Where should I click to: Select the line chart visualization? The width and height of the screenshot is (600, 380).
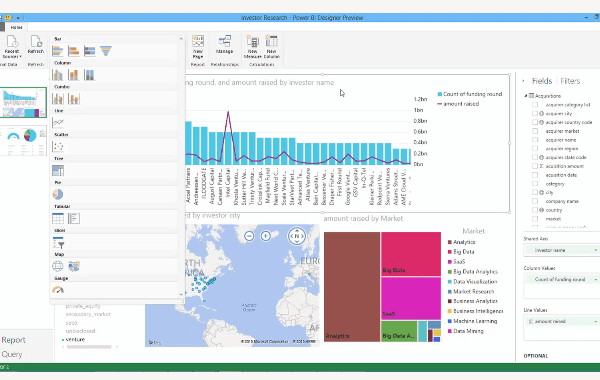[x=58, y=122]
